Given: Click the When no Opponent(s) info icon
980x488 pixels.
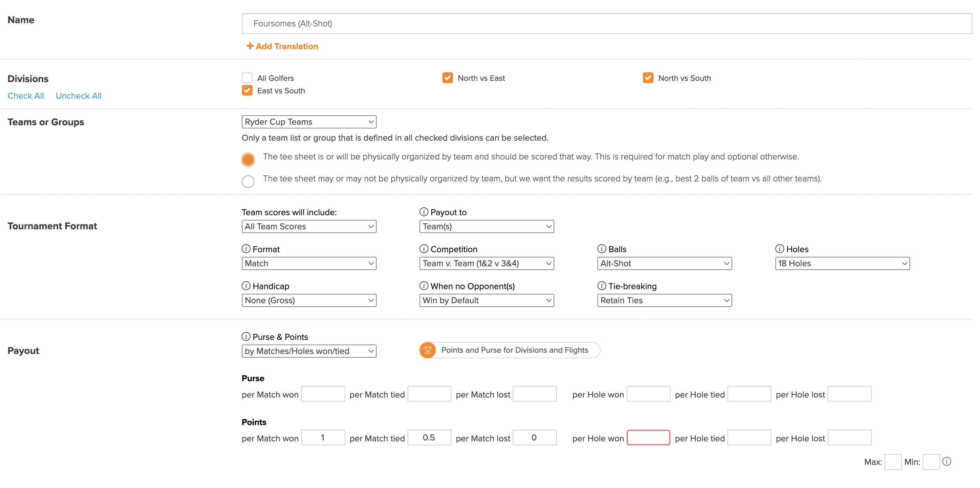Looking at the screenshot, I should pos(424,286).
